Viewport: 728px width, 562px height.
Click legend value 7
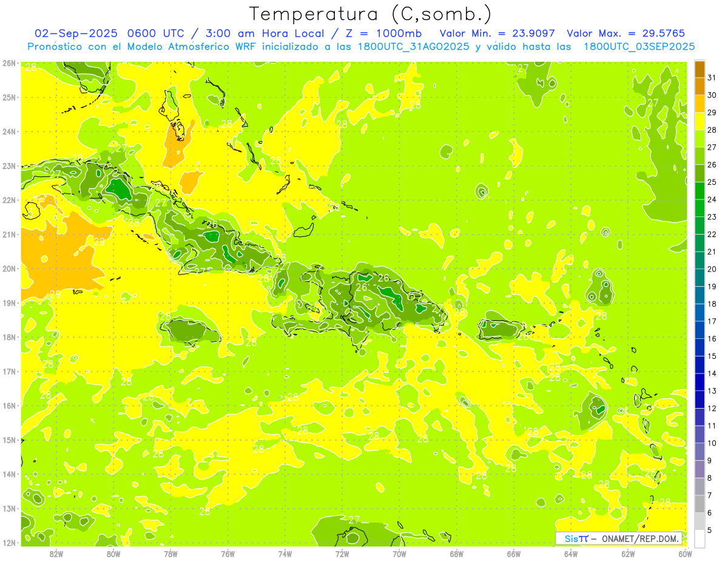(710, 495)
